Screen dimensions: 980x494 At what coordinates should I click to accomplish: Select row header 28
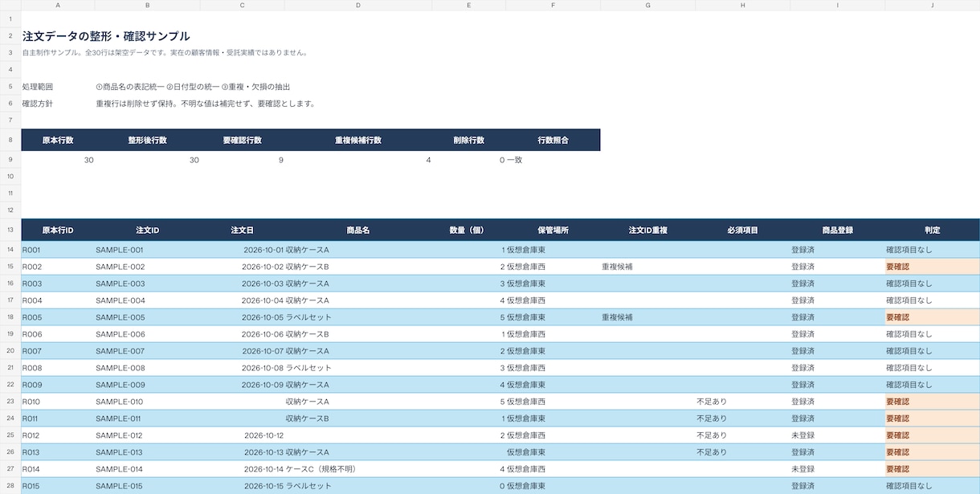pyautogui.click(x=10, y=486)
